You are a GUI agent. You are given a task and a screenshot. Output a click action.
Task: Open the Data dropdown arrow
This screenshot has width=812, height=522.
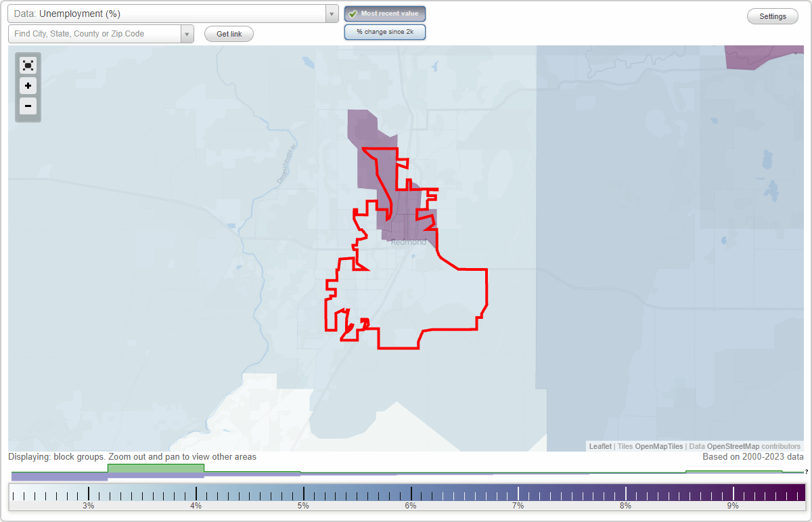coord(331,13)
